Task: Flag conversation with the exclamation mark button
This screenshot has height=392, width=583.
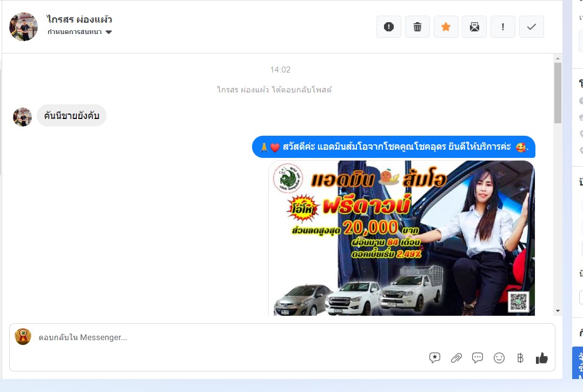Action: click(x=503, y=26)
